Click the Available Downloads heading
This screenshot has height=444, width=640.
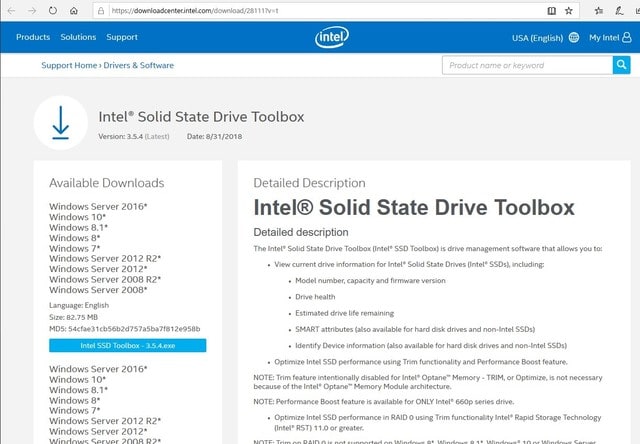107,183
